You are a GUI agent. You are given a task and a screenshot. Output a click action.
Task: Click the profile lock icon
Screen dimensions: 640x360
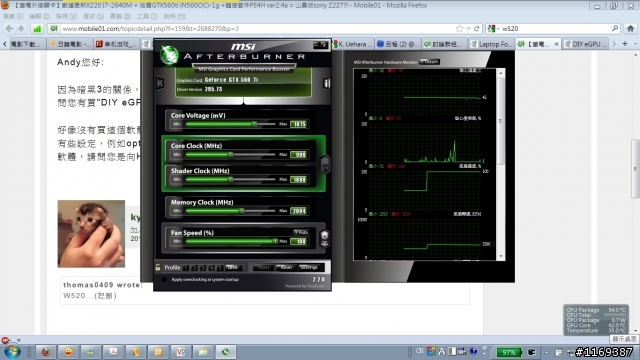[x=158, y=267]
